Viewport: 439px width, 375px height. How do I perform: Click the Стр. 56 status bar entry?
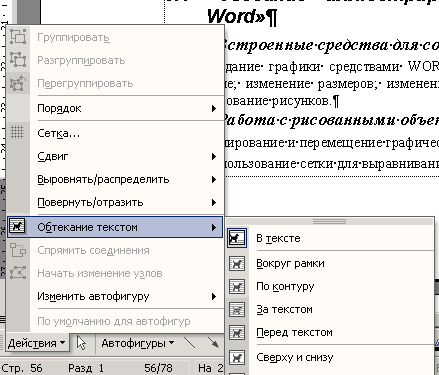coord(22,368)
